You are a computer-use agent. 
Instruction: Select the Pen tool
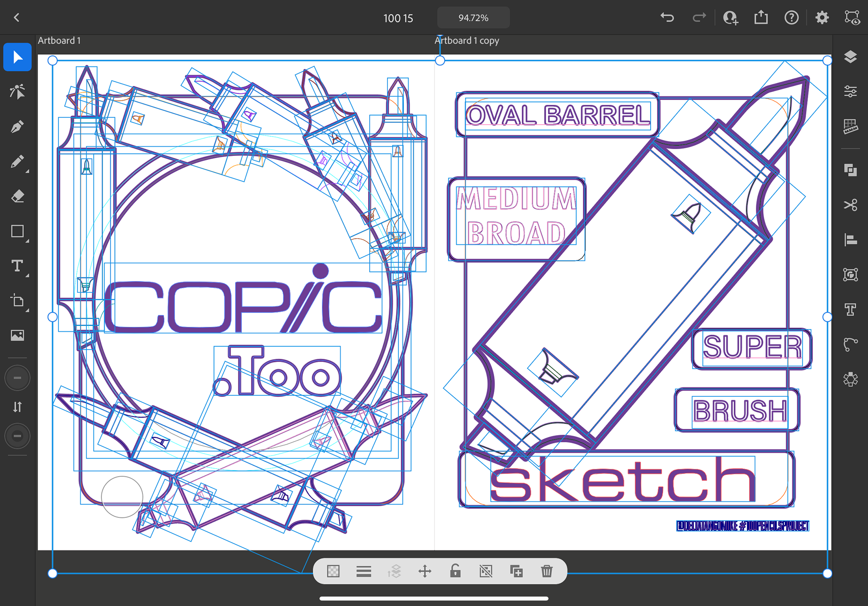point(17,127)
